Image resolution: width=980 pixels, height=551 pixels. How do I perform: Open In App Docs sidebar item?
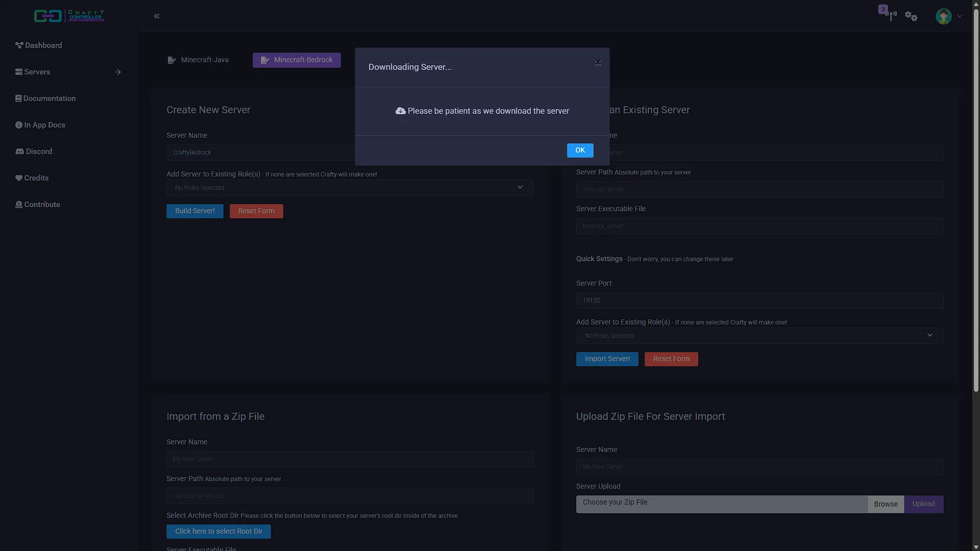point(40,125)
